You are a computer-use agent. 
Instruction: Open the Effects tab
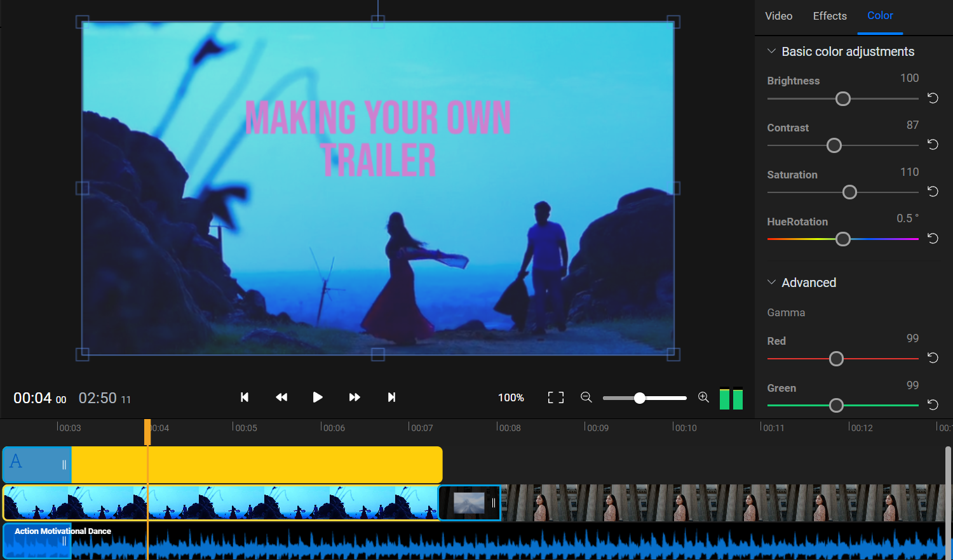tap(830, 16)
